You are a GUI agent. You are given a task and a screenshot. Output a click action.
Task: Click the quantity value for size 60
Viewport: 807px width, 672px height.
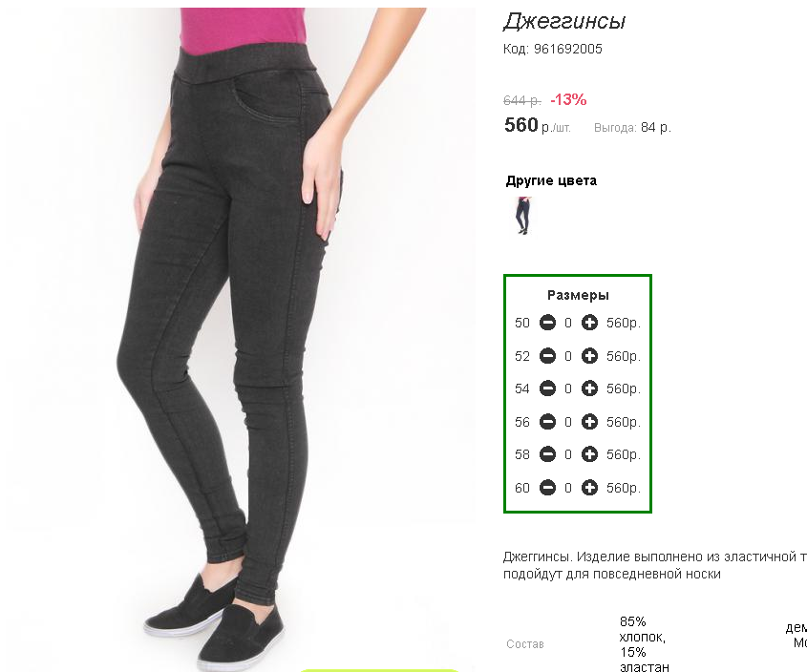pos(568,488)
